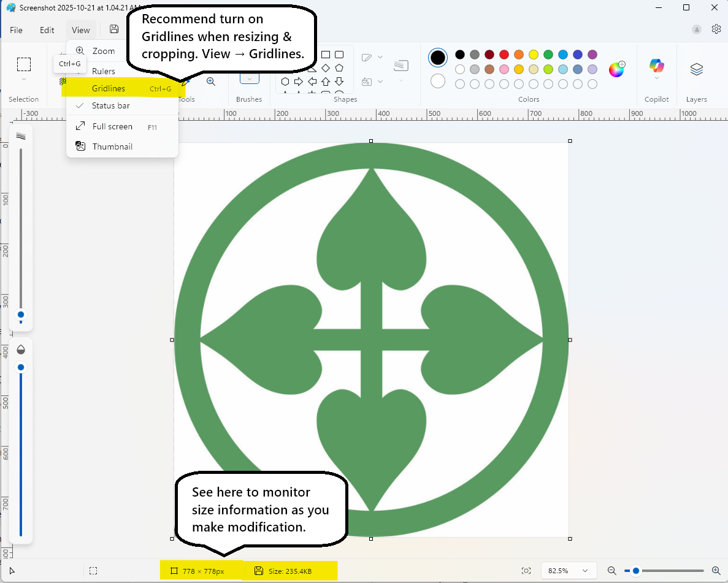Open the Copilot button
728x583 pixels.
(656, 66)
